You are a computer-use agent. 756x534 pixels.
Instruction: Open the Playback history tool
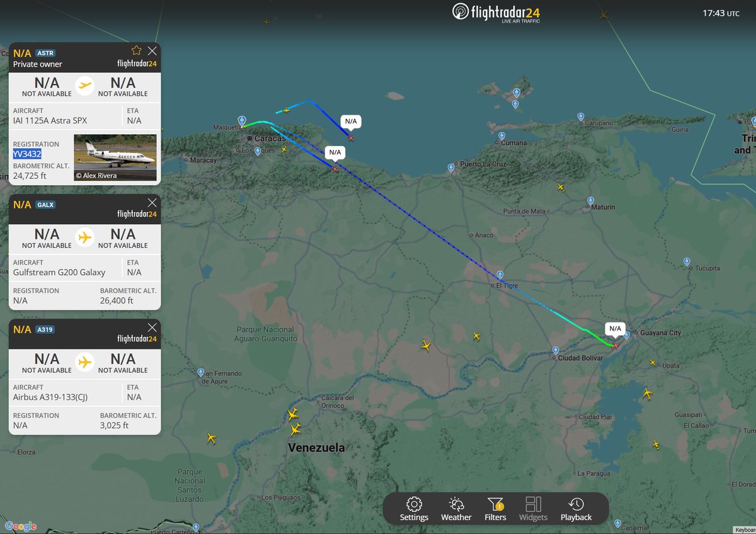[x=576, y=509]
